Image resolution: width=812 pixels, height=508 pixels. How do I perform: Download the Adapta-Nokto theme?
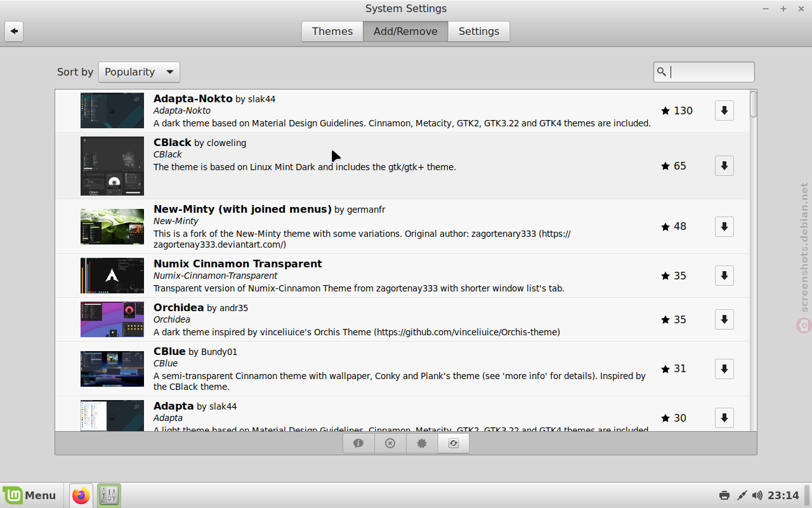(724, 110)
